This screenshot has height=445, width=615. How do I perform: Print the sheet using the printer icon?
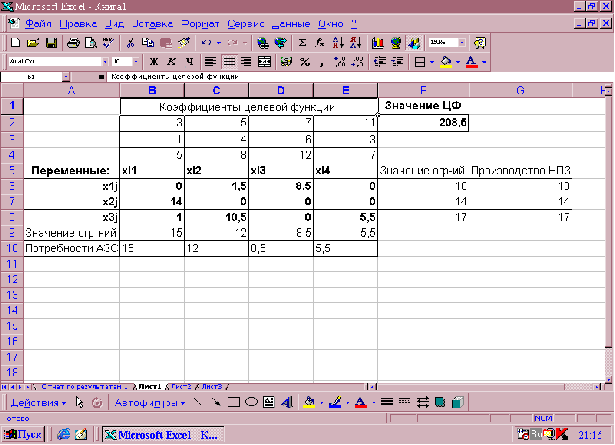73,43
